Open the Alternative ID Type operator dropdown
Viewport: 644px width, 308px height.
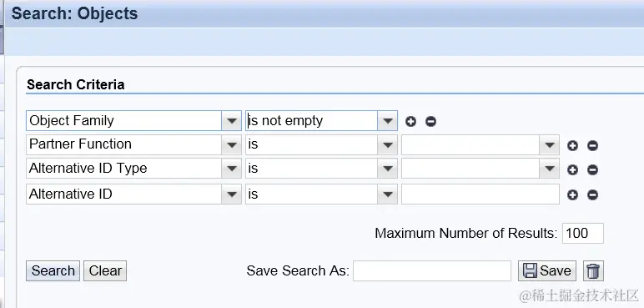[x=388, y=169]
